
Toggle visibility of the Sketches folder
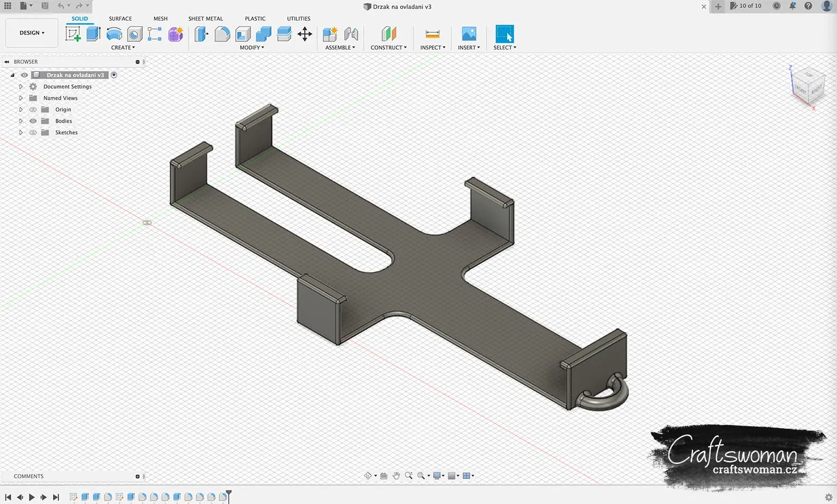point(33,133)
